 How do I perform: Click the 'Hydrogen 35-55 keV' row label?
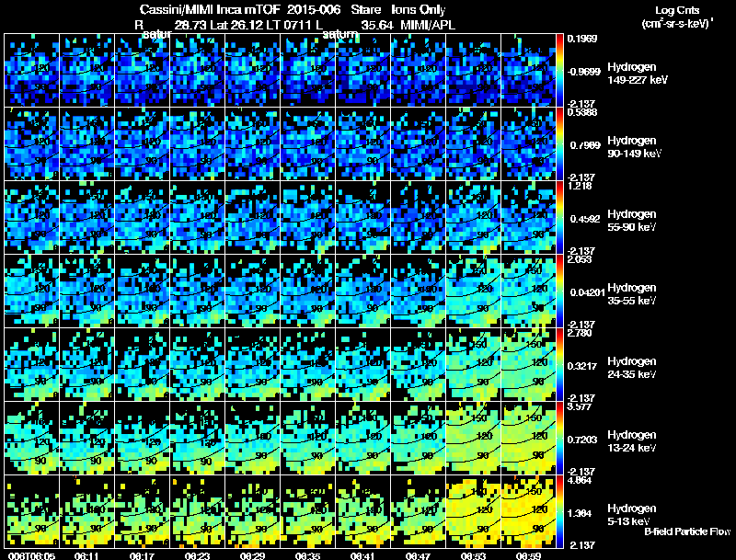point(632,294)
